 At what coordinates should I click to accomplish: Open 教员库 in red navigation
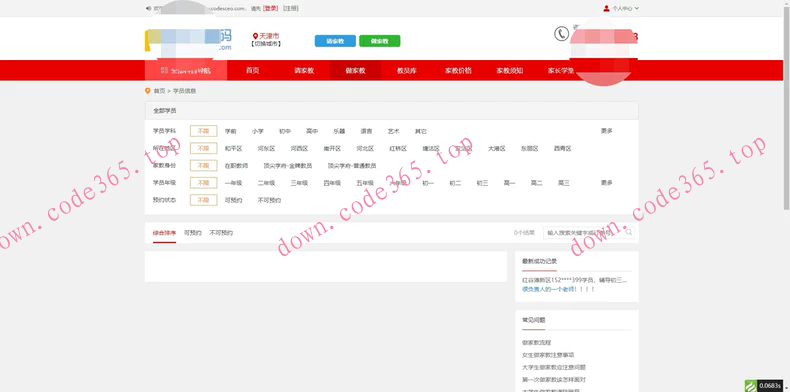407,71
